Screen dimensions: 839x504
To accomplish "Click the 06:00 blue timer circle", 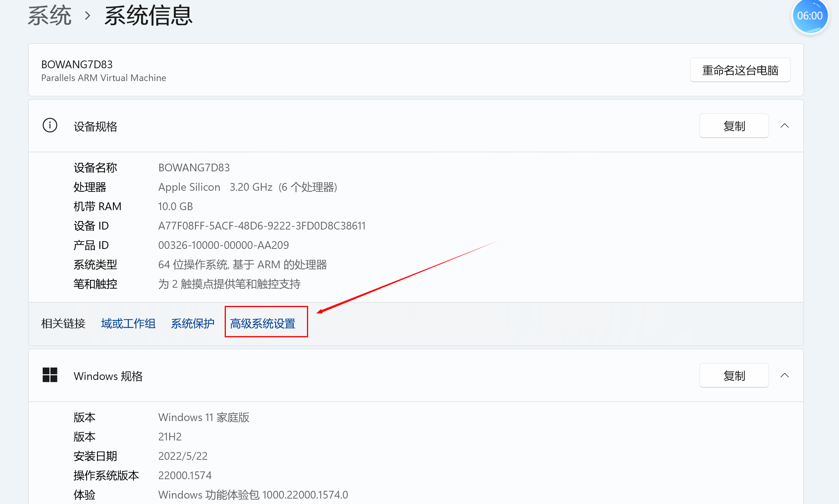I will [810, 16].
